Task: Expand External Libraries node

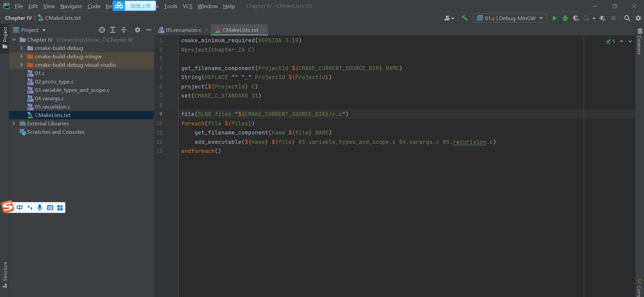Action: (x=14, y=123)
